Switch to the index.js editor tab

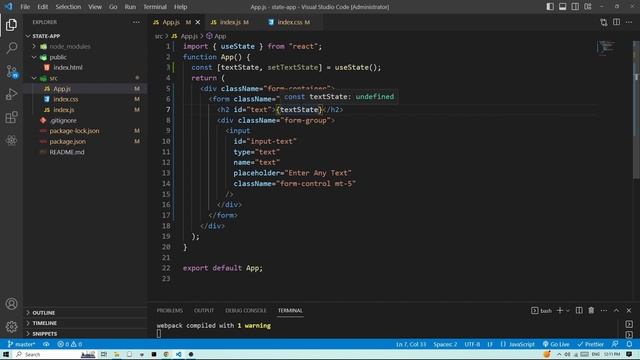click(x=230, y=22)
